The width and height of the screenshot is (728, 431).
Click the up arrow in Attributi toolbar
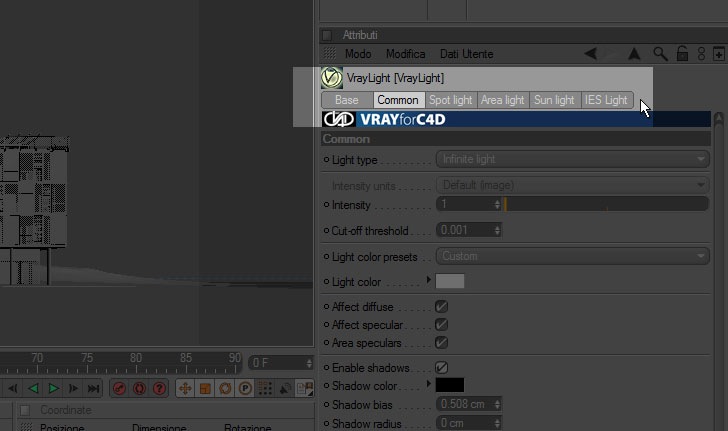pyautogui.click(x=634, y=54)
